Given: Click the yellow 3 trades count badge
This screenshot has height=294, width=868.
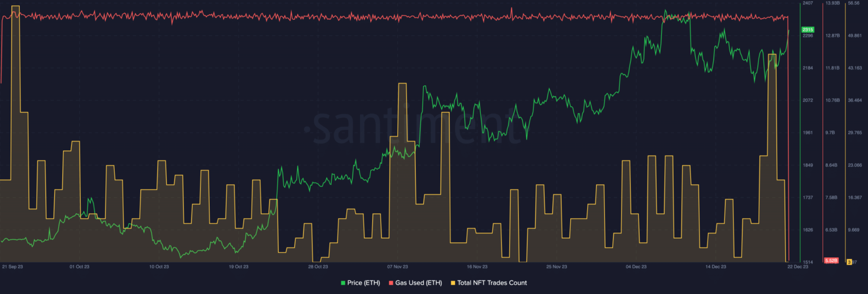Looking at the screenshot, I should [849, 261].
